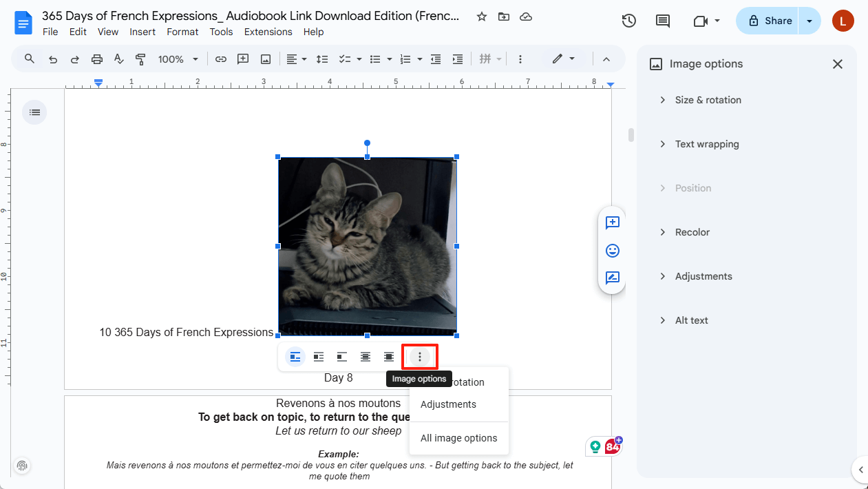Viewport: 868px width, 489px height.
Task: Choose Behind text image layout
Action: click(x=366, y=357)
